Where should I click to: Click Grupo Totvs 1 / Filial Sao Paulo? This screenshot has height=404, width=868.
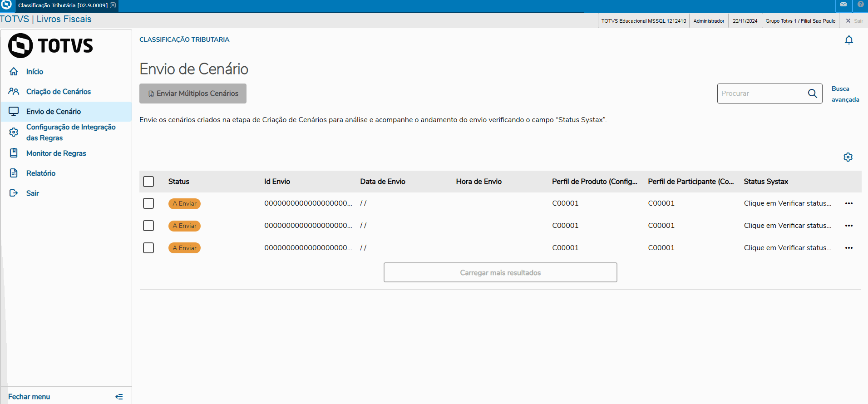pos(800,21)
